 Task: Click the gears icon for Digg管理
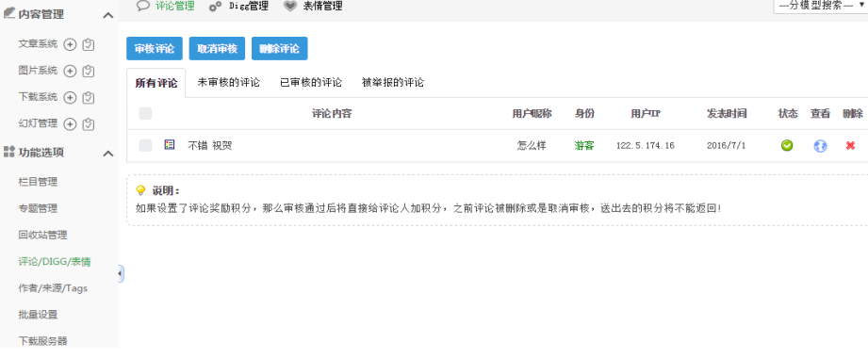tap(215, 6)
